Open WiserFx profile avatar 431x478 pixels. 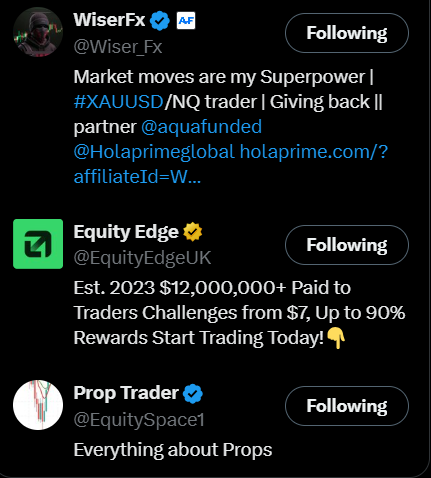point(38,32)
